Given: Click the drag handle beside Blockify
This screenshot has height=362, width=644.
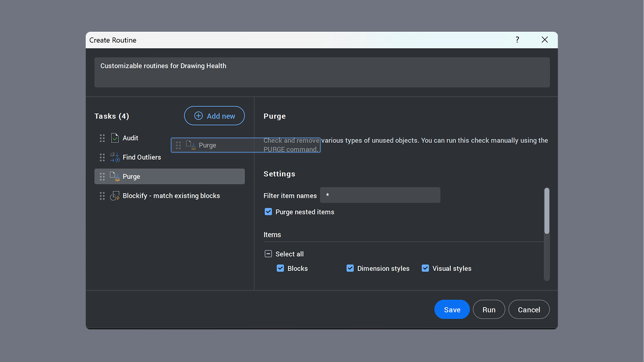Looking at the screenshot, I should (102, 196).
